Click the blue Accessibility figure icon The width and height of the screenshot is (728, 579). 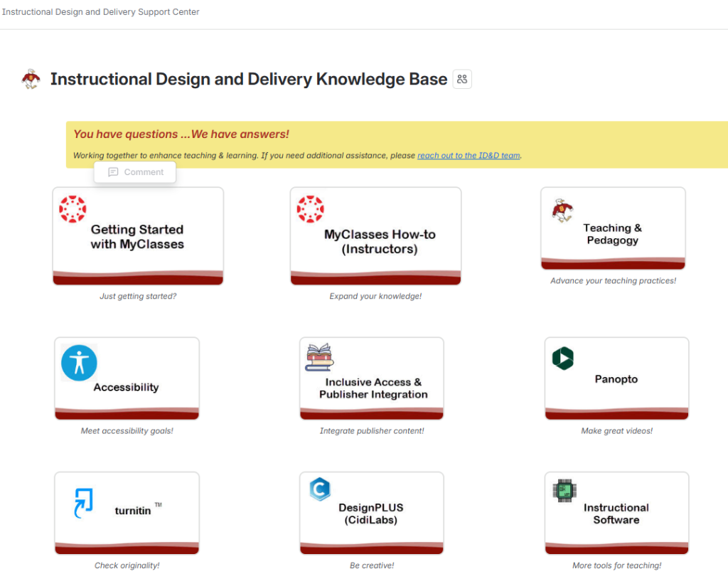click(x=80, y=363)
